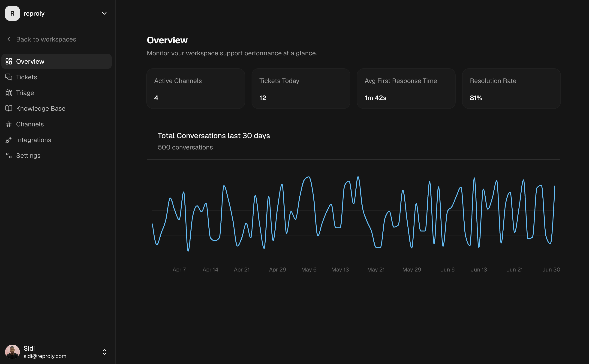This screenshot has width=589, height=364.
Task: Click the Integrations plug icon
Action: click(9, 140)
